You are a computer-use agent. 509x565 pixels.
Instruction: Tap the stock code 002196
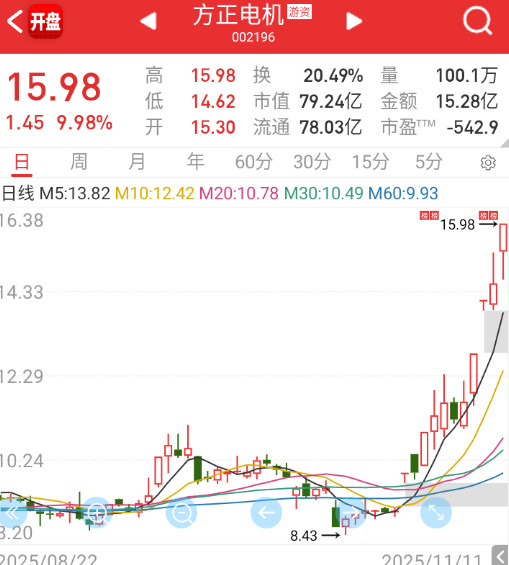coord(253,37)
